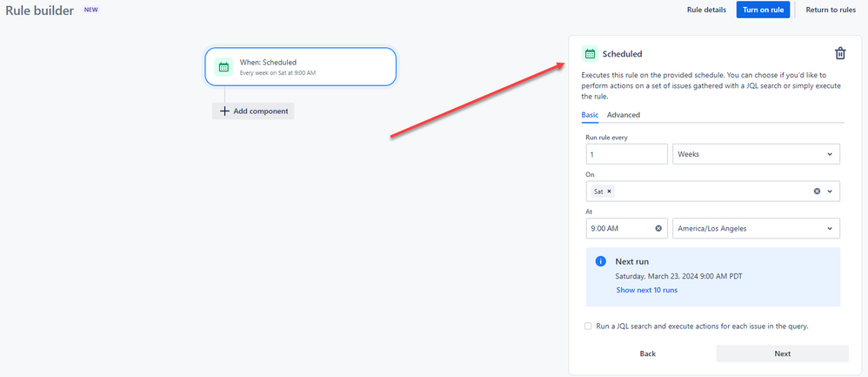
Task: Click the NEW badge beside Rule builder
Action: pyautogui.click(x=90, y=10)
